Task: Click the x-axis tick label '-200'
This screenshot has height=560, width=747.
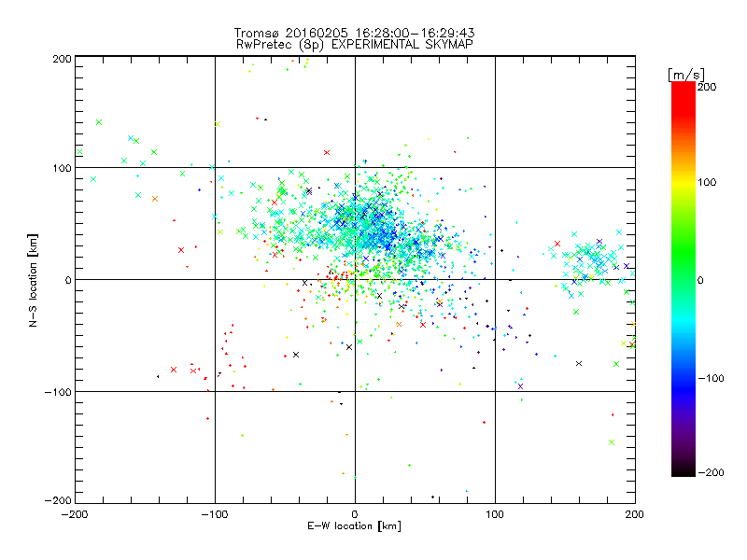Action: click(x=75, y=515)
